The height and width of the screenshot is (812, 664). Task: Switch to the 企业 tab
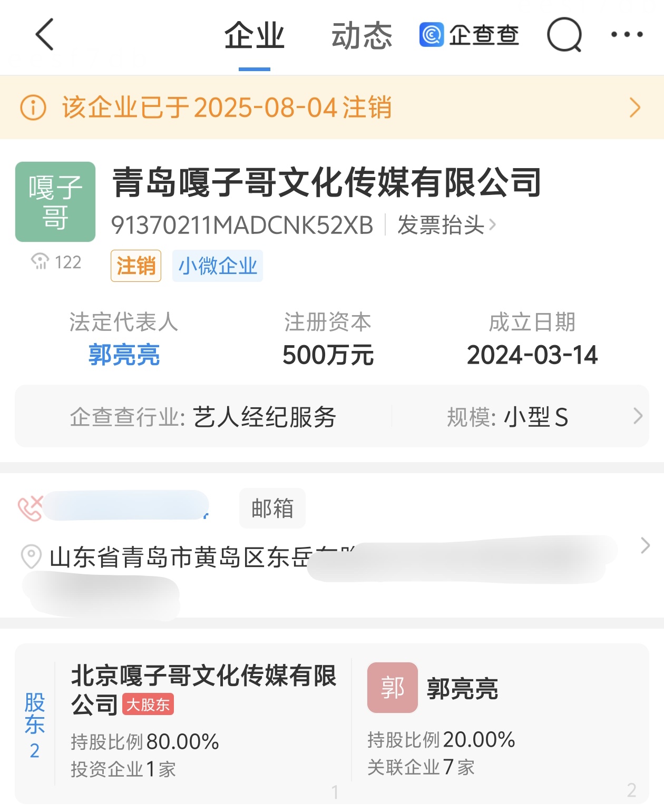coord(255,36)
